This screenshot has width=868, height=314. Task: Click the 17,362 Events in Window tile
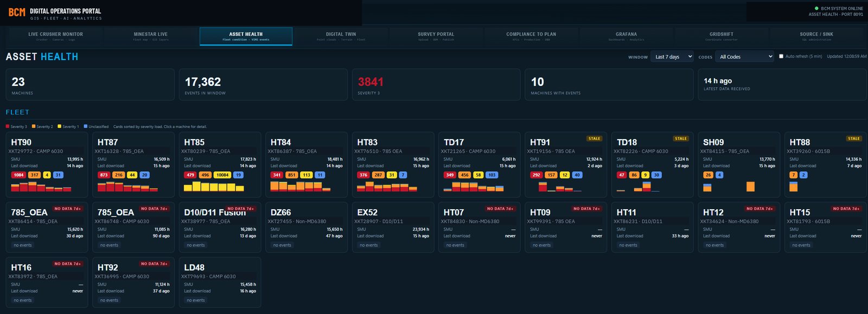coord(263,84)
